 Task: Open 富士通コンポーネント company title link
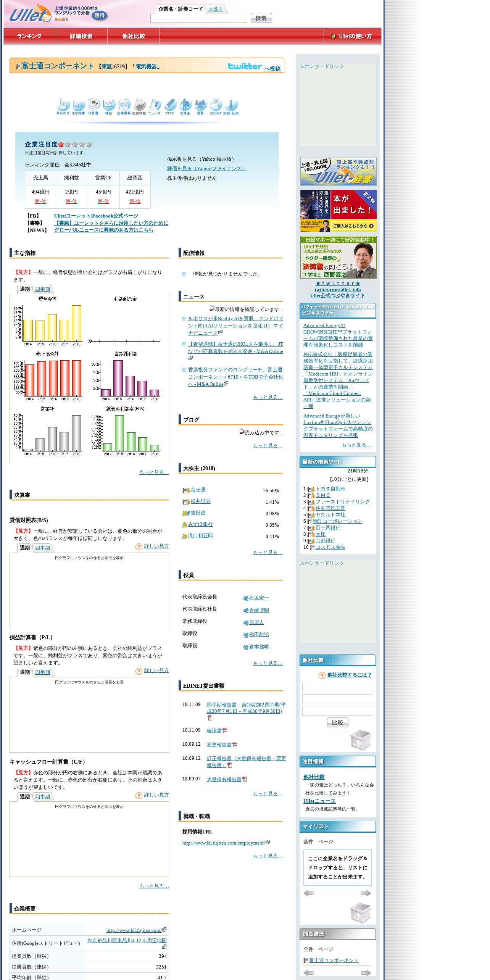click(57, 66)
